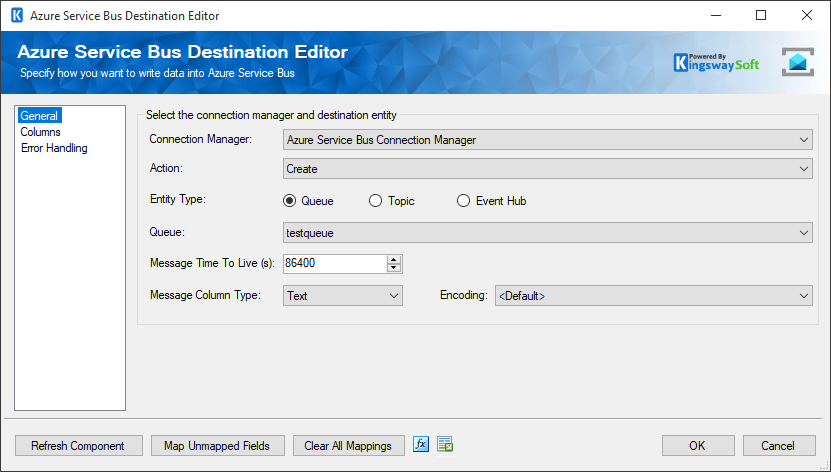831x472 pixels.
Task: Click the Refresh Component button
Action: [x=78, y=446]
